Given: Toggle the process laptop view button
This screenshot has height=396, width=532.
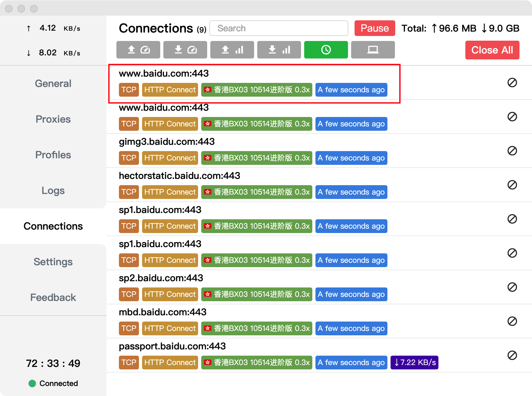Looking at the screenshot, I should 373,50.
